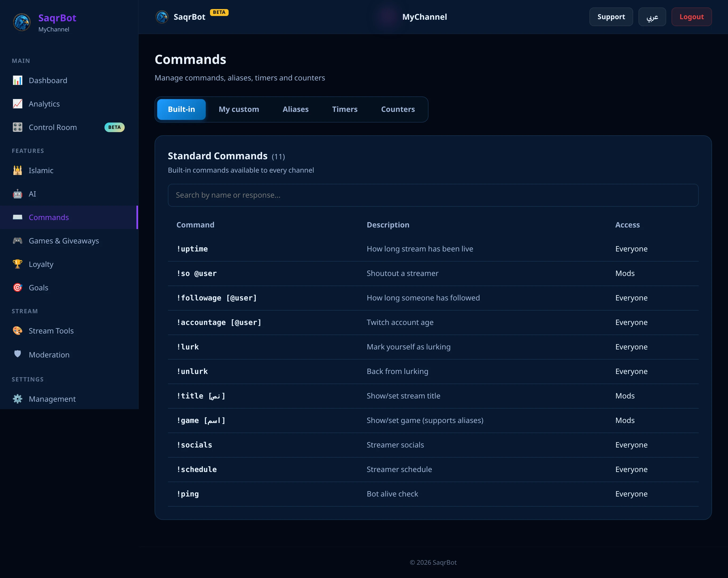
Task: Click the MyChannel name in header
Action: (x=424, y=17)
